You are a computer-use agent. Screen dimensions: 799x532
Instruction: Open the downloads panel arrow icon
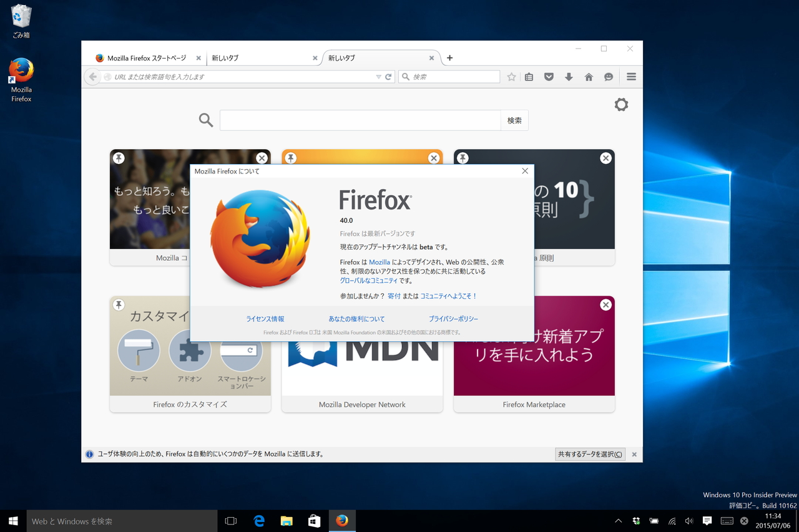[x=569, y=76]
